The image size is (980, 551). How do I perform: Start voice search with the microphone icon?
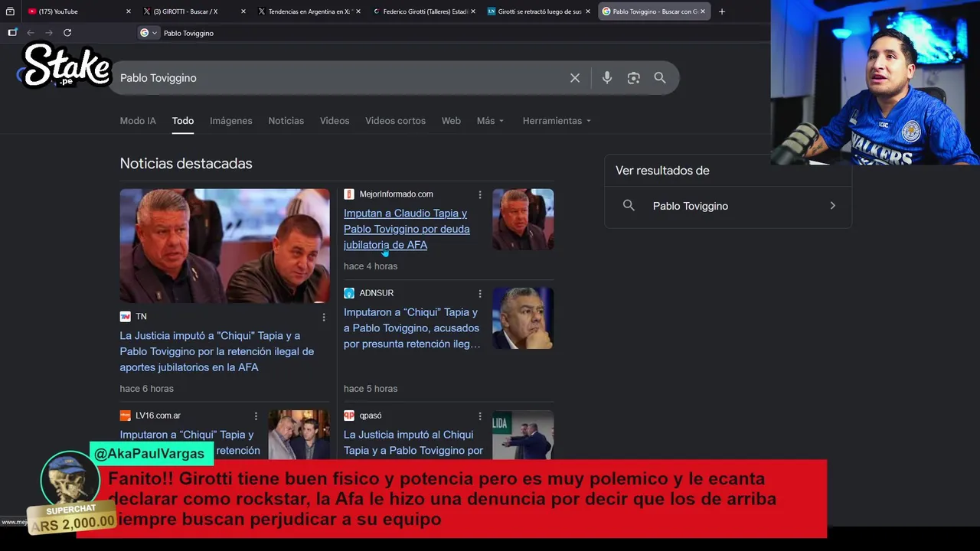coord(607,78)
